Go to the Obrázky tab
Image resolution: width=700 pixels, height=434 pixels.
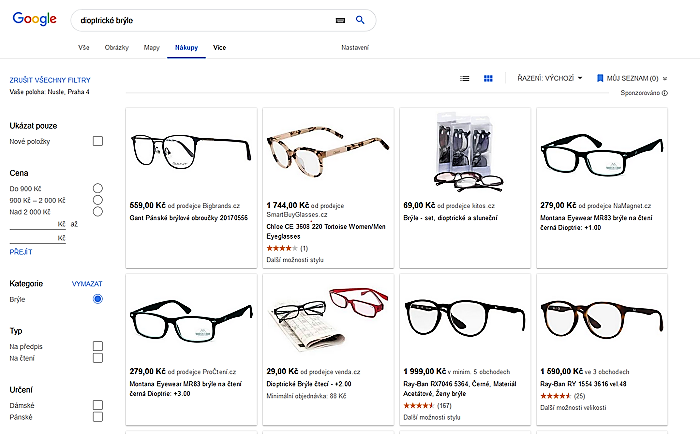[x=117, y=47]
